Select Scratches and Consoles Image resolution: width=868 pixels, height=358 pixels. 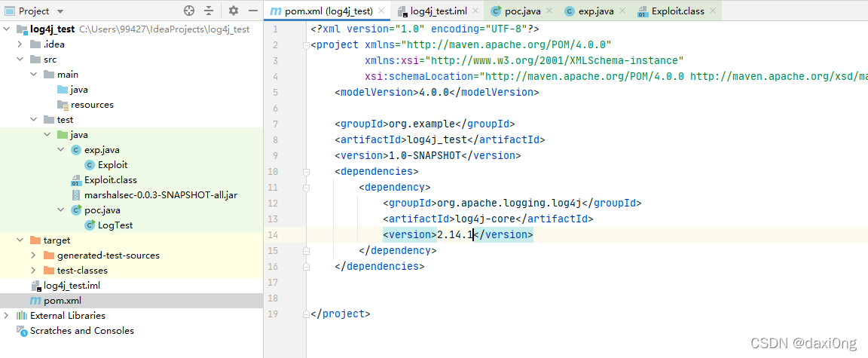(82, 331)
